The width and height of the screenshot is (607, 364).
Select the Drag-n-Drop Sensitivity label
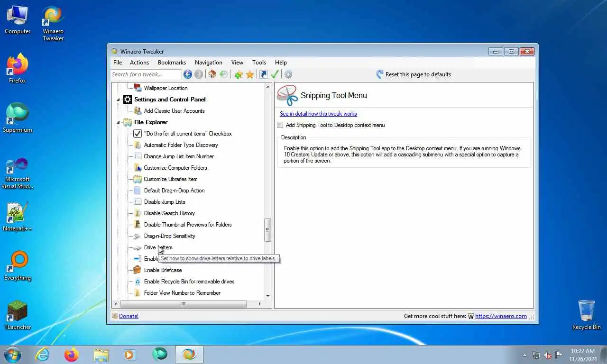(169, 236)
